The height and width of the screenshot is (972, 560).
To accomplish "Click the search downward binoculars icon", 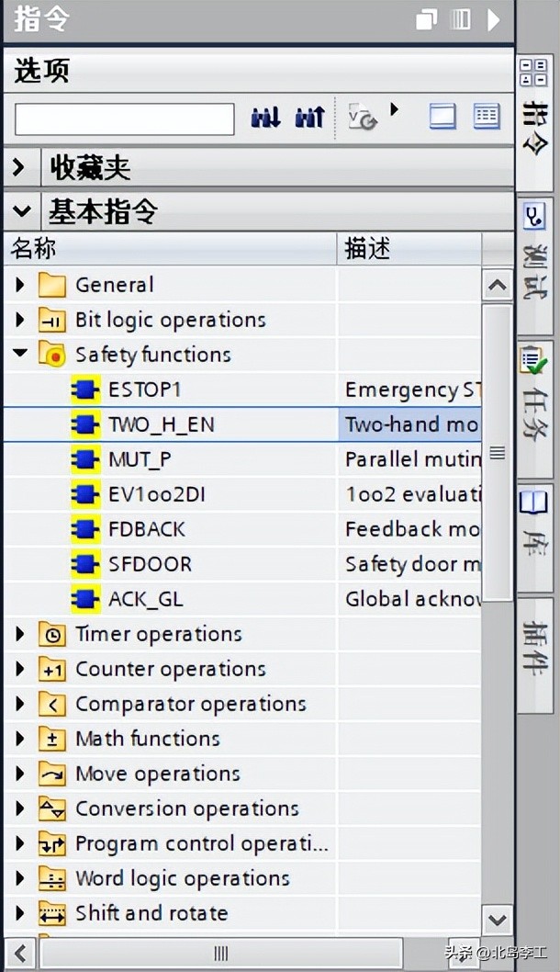I will click(x=265, y=118).
